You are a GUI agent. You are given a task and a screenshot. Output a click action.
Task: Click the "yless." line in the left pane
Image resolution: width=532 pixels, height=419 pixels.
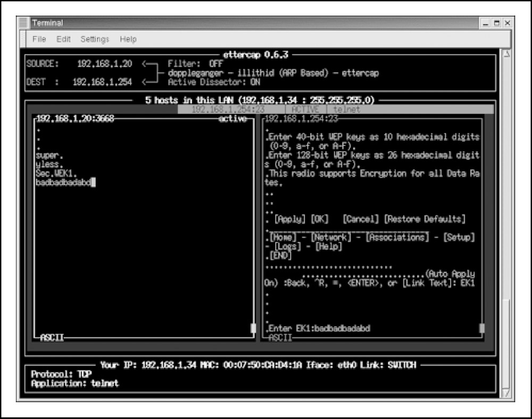49,165
